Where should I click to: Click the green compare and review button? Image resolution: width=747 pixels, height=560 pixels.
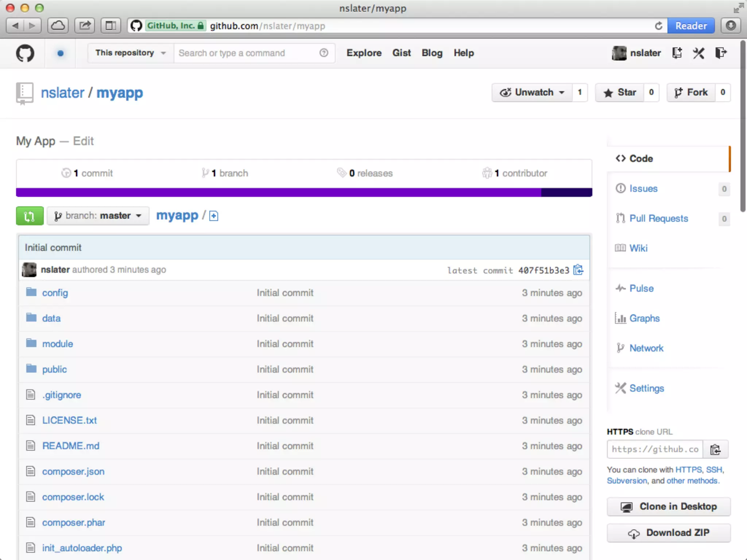(x=30, y=216)
